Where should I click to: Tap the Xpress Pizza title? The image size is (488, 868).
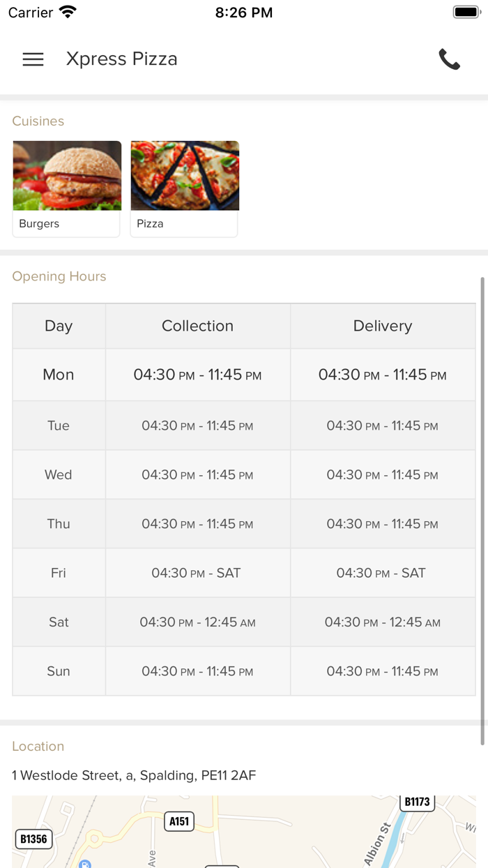pos(122,59)
